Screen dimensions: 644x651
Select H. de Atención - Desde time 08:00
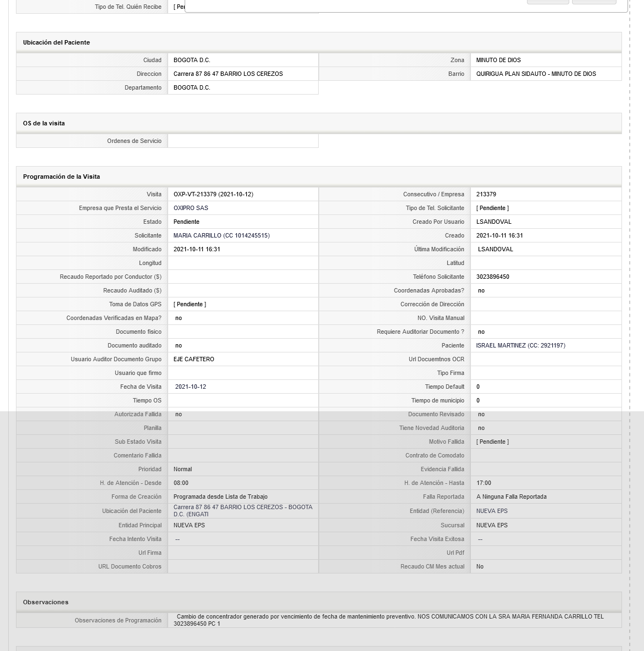(181, 483)
